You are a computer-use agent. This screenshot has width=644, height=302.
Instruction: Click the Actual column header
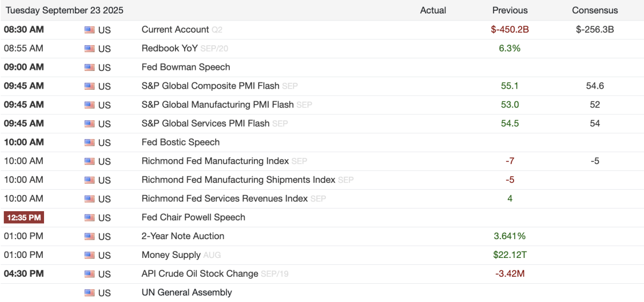(433, 10)
